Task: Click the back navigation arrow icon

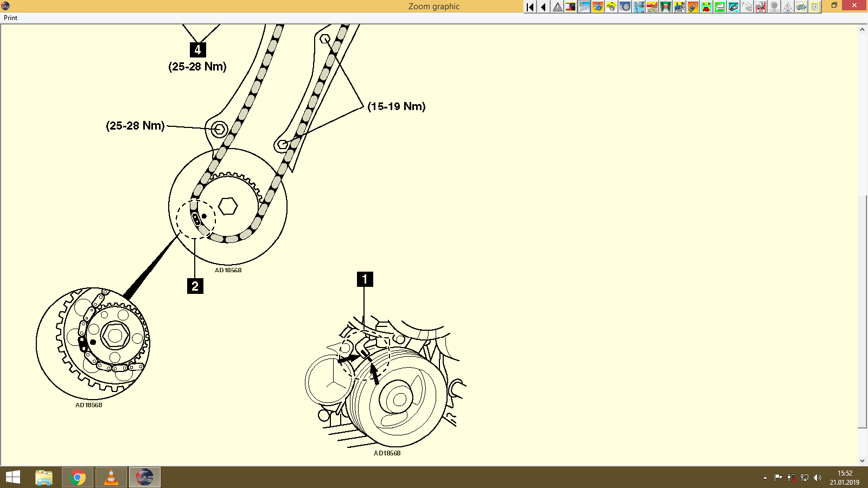Action: pos(542,7)
